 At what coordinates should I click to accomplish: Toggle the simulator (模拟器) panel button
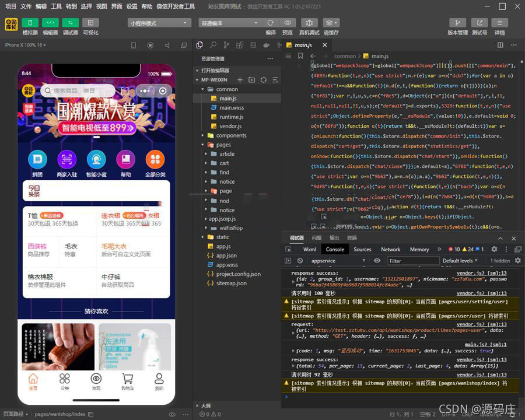pyautogui.click(x=30, y=23)
